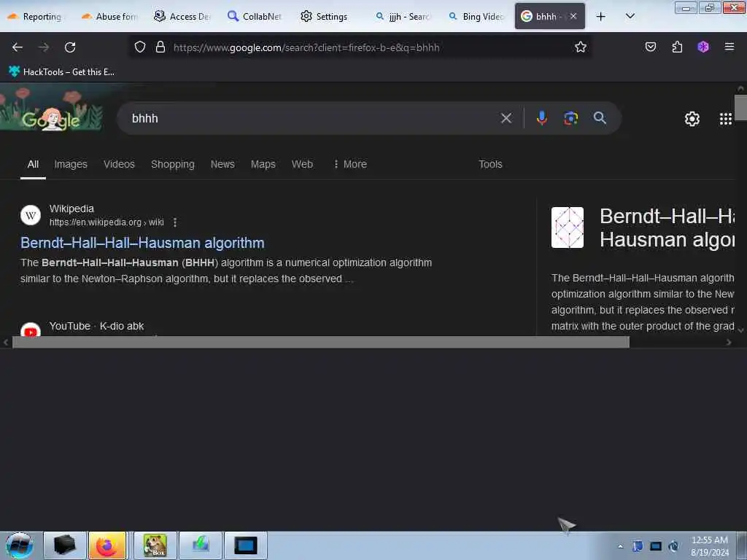Image resolution: width=747 pixels, height=560 pixels.
Task: Open the purple extension icon
Action: pos(703,47)
